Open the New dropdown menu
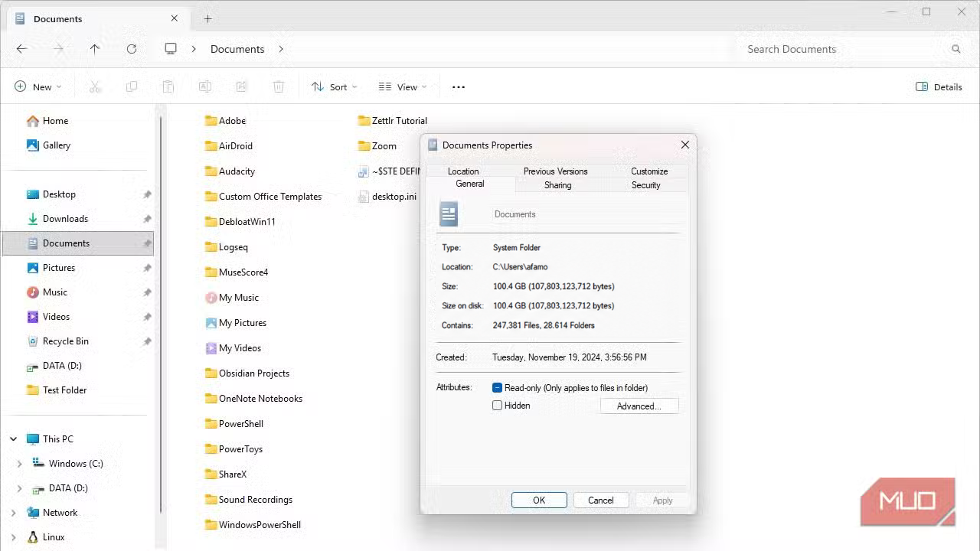The height and width of the screenshot is (551, 980). tap(38, 87)
